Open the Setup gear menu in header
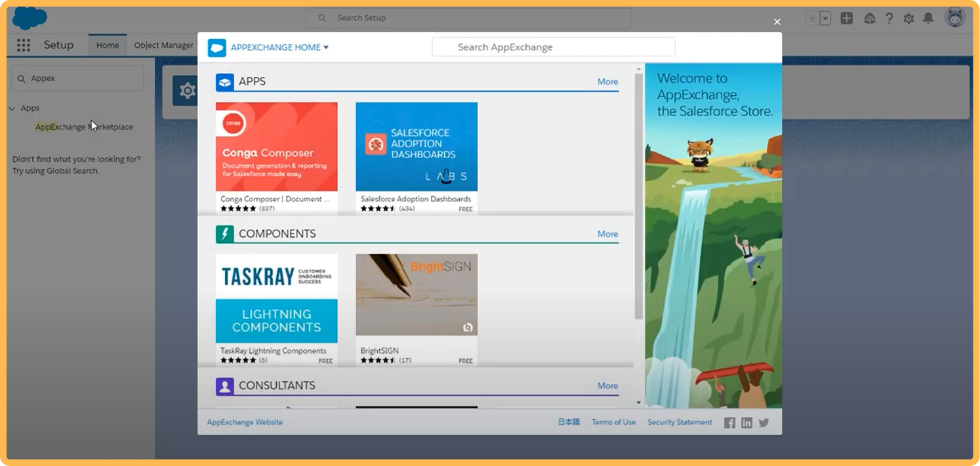 (909, 18)
